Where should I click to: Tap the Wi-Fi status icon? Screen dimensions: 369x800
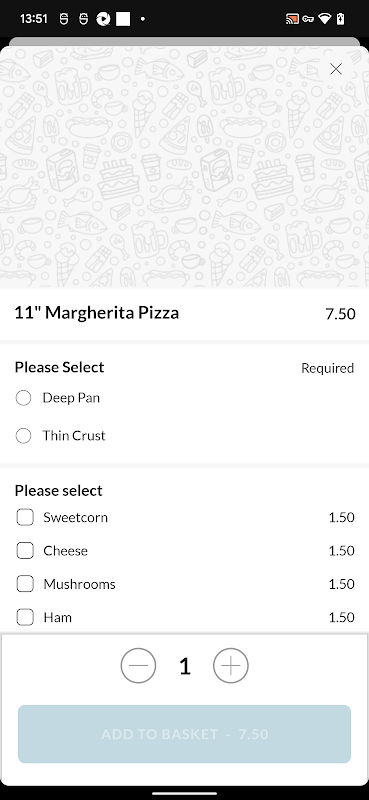[324, 19]
